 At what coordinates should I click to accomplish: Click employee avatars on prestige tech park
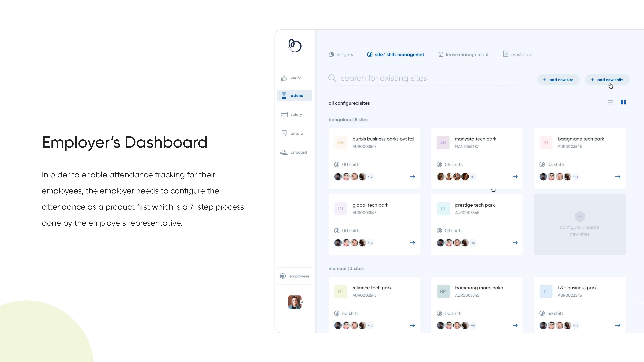453,243
